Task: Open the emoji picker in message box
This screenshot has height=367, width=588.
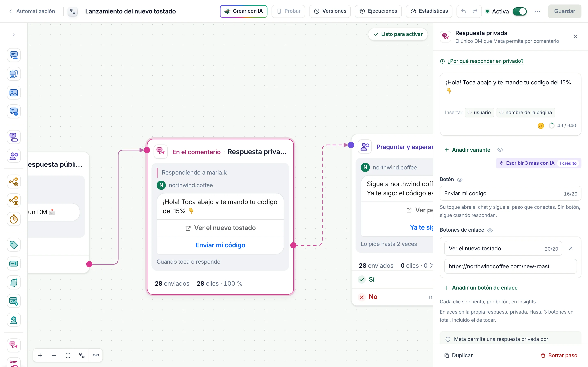Action: click(x=541, y=125)
